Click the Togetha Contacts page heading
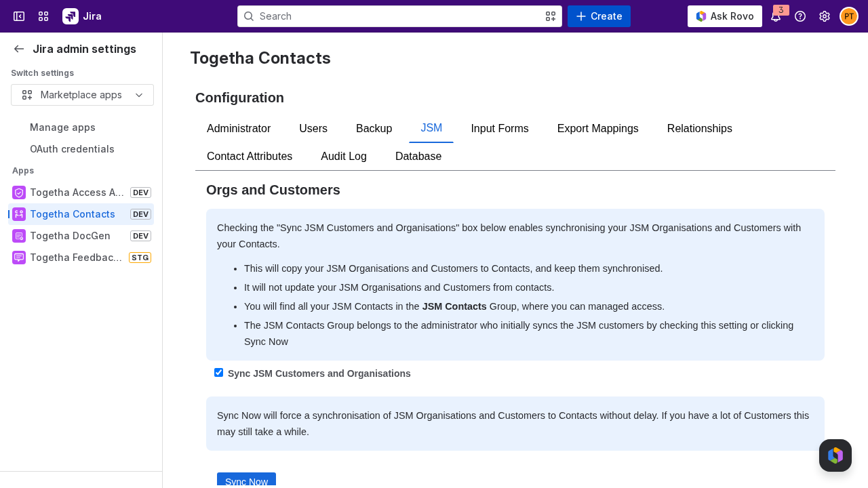The image size is (868, 488). tap(260, 58)
